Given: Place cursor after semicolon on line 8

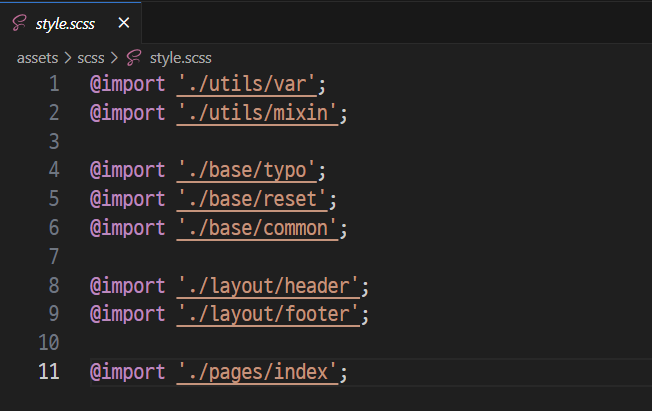Looking at the screenshot, I should (x=370, y=286).
